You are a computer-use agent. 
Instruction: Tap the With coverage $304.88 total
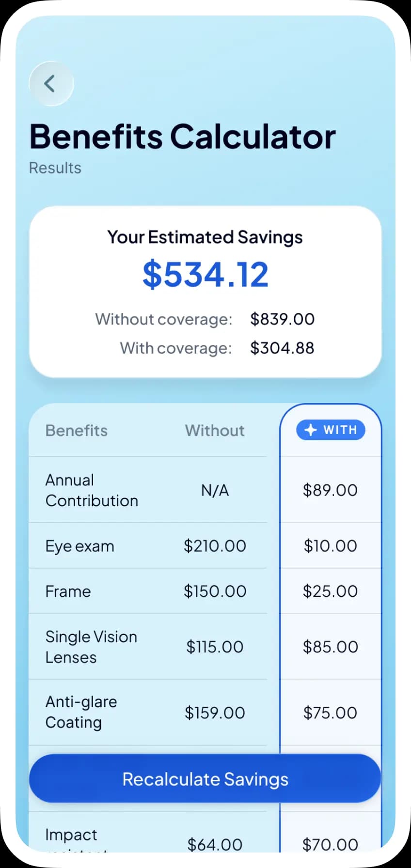tap(282, 348)
